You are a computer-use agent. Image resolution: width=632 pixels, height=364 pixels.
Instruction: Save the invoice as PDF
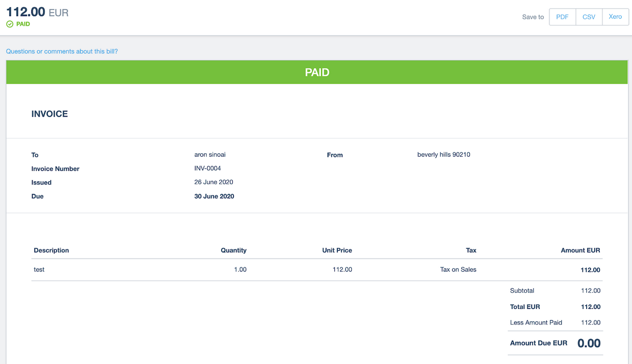[x=562, y=17]
